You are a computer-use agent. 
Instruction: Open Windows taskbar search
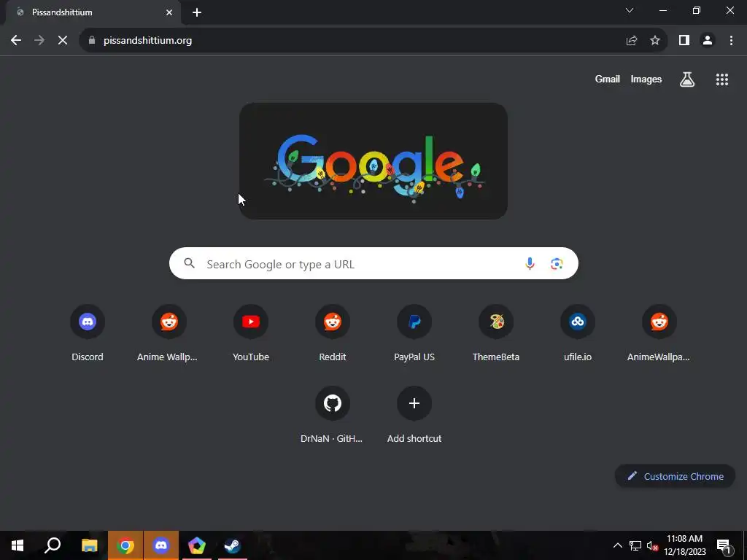[x=53, y=545]
